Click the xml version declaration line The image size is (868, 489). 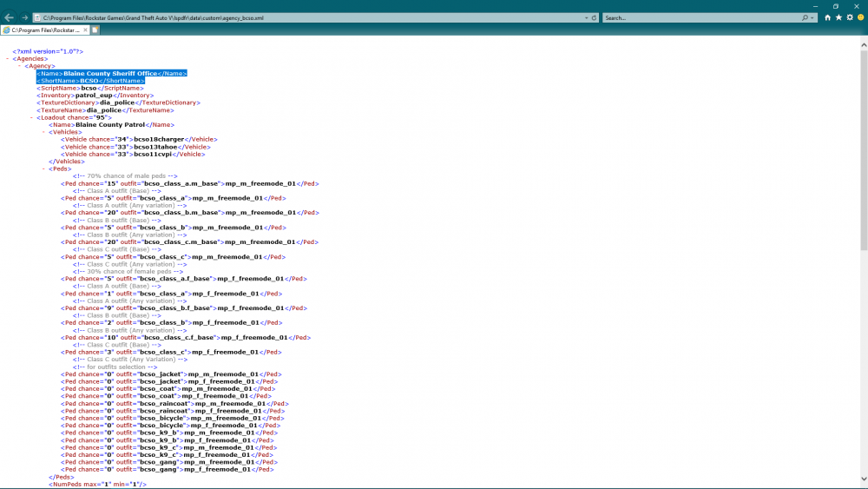[x=48, y=51]
